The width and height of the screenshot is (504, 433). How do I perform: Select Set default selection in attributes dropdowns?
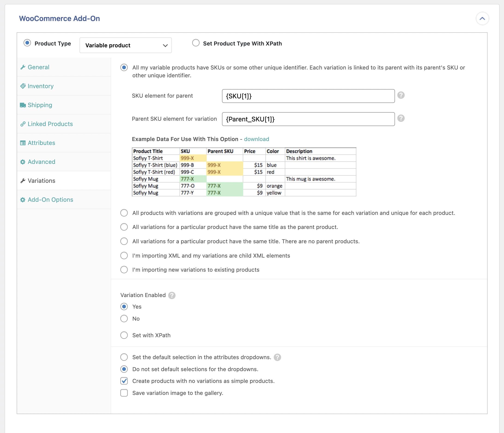(x=123, y=357)
